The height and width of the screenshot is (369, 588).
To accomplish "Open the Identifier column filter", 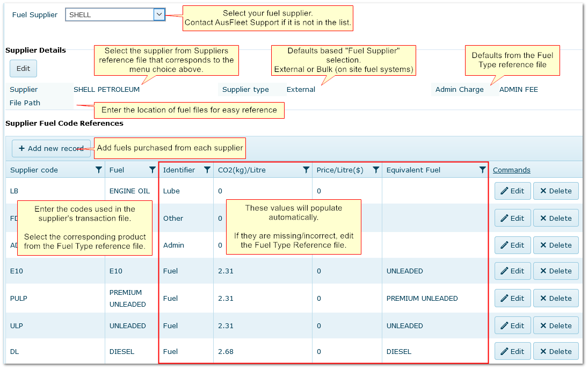I will coord(207,170).
